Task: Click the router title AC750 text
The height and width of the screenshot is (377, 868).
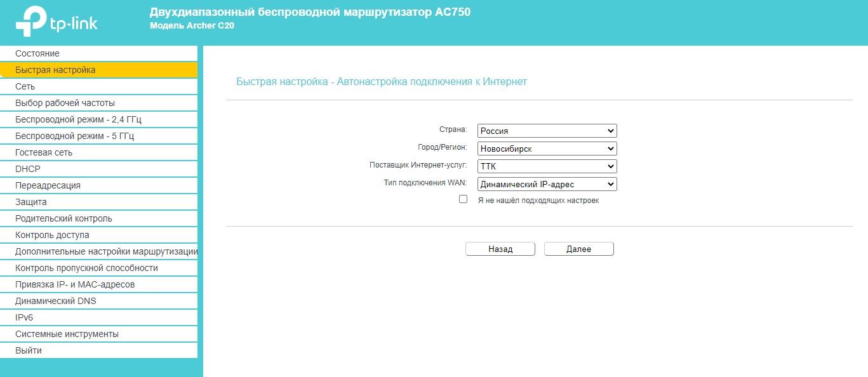Action: click(310, 12)
